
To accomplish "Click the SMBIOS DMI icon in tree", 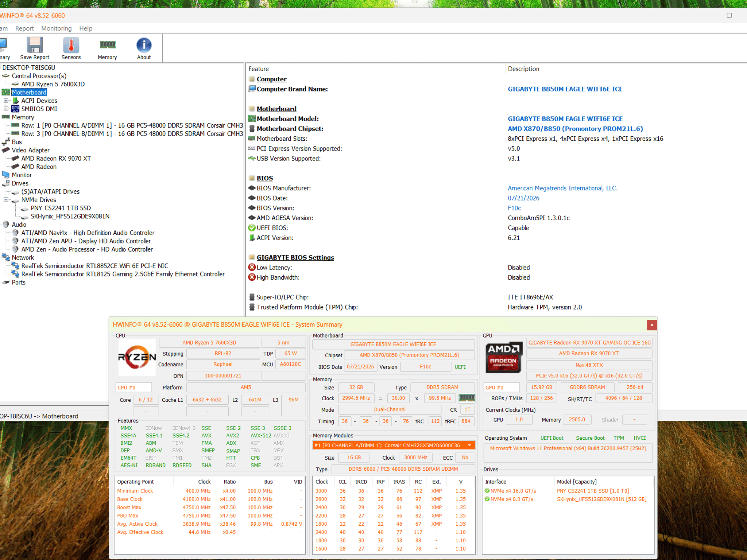I will [15, 109].
